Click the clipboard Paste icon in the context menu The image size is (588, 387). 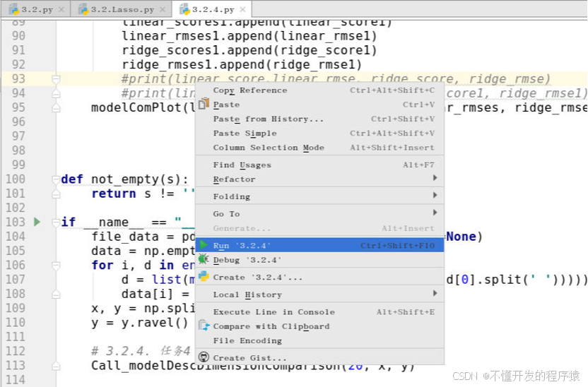(x=204, y=104)
